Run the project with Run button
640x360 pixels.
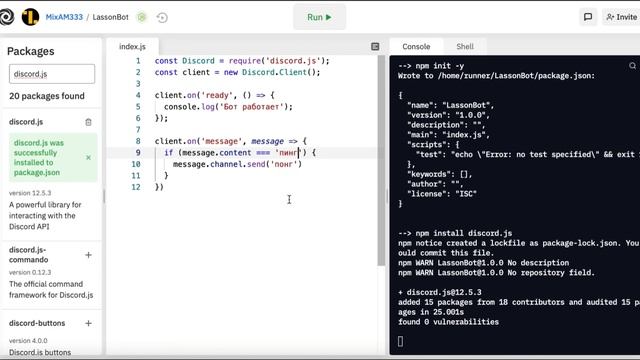coord(319,17)
